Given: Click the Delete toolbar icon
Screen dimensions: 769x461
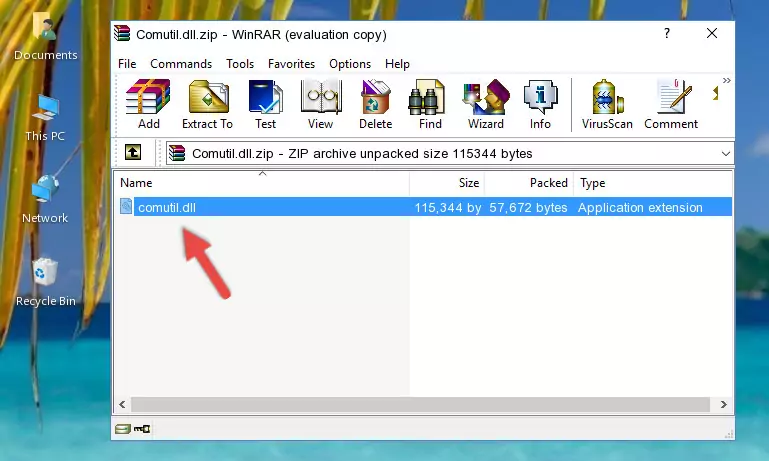Looking at the screenshot, I should pyautogui.click(x=376, y=104).
